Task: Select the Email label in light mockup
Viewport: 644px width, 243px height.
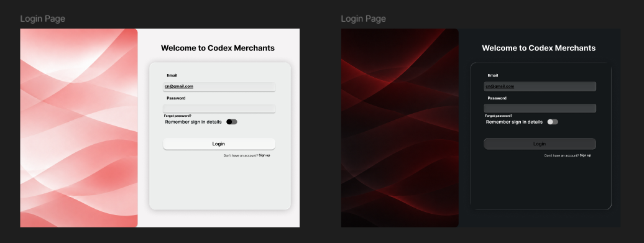Action: [x=172, y=76]
